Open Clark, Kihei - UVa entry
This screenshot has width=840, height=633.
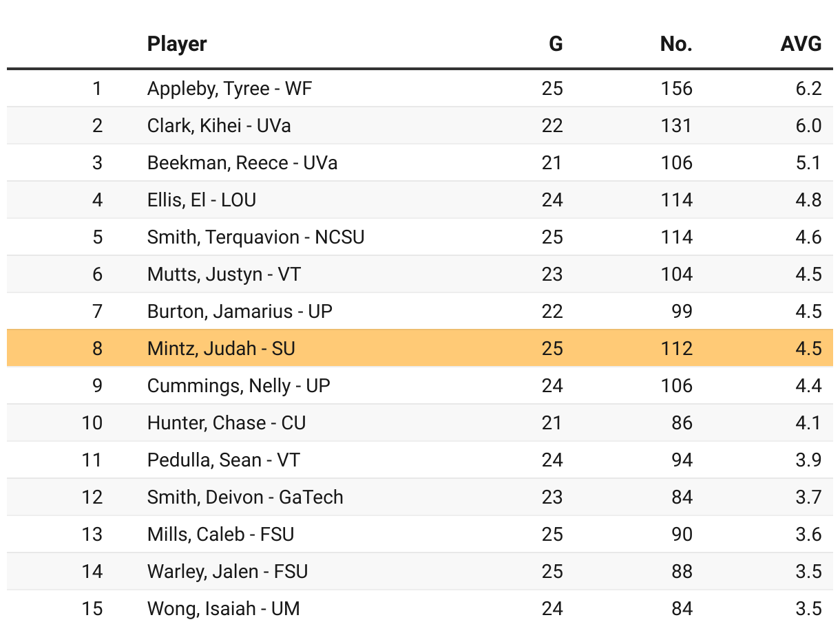click(x=219, y=126)
